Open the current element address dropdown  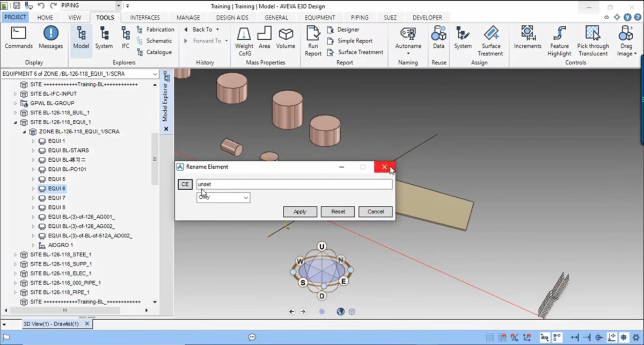point(156,74)
